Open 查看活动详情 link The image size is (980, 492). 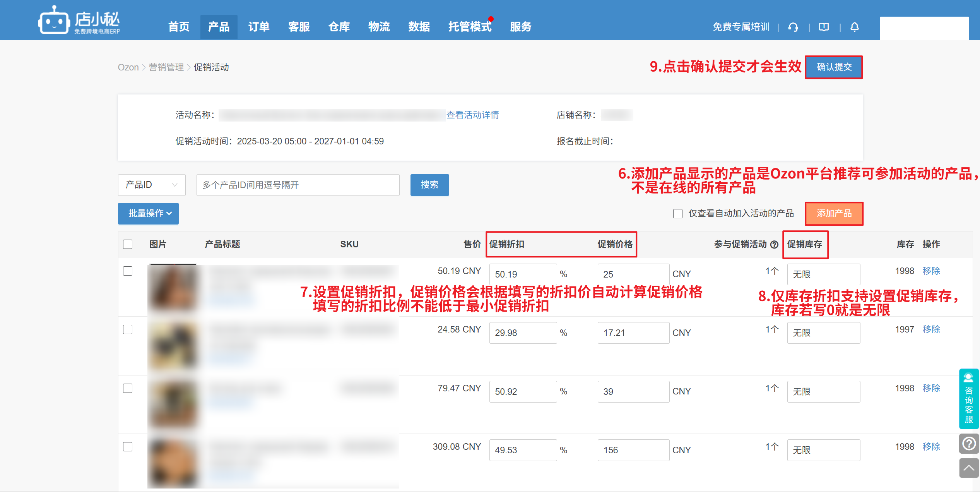(x=472, y=115)
